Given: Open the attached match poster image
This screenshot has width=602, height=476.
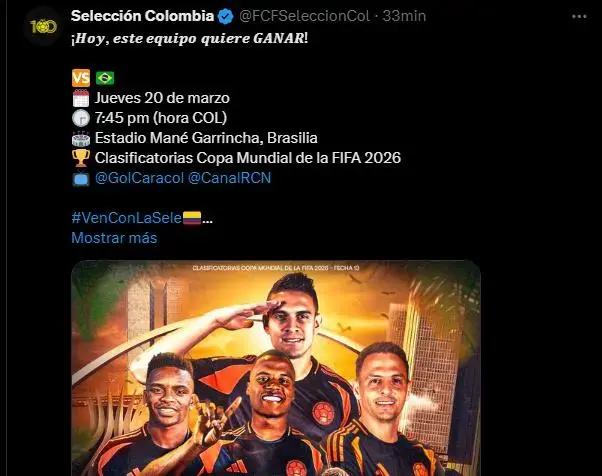Looking at the screenshot, I should 276,368.
